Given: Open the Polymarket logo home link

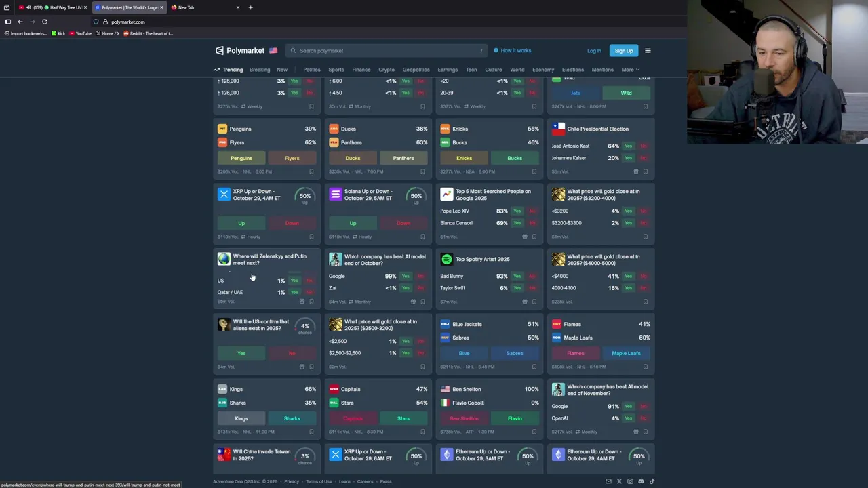Looking at the screenshot, I should 240,51.
